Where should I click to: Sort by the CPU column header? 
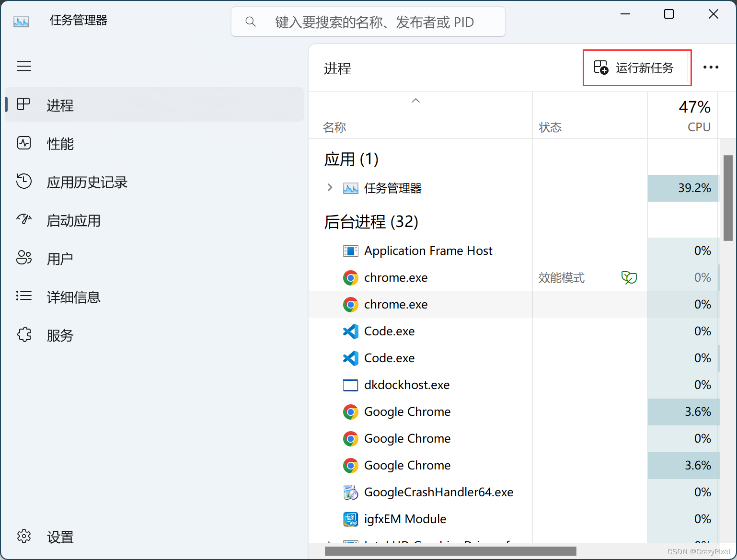click(683, 115)
